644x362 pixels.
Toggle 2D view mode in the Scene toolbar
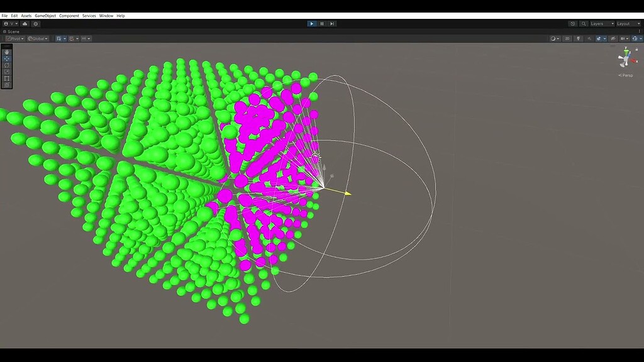tap(567, 38)
